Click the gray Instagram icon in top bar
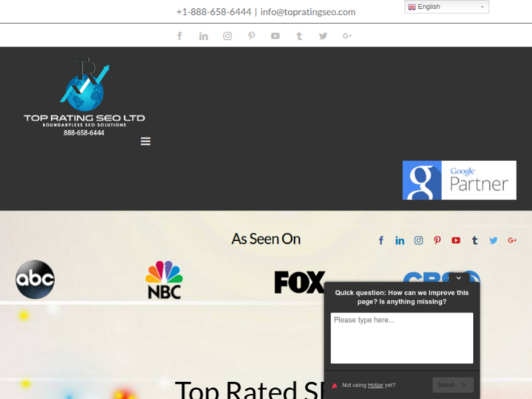The width and height of the screenshot is (532, 399). point(228,35)
